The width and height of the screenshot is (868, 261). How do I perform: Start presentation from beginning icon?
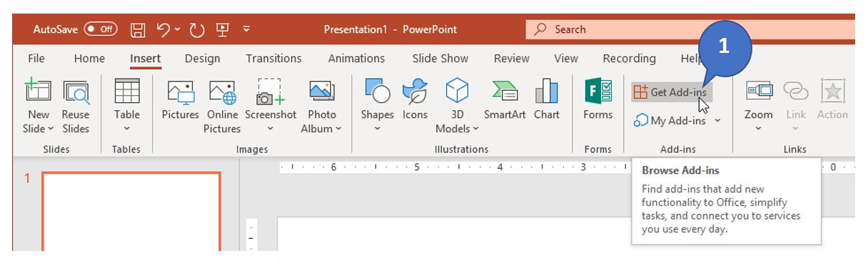click(x=222, y=29)
